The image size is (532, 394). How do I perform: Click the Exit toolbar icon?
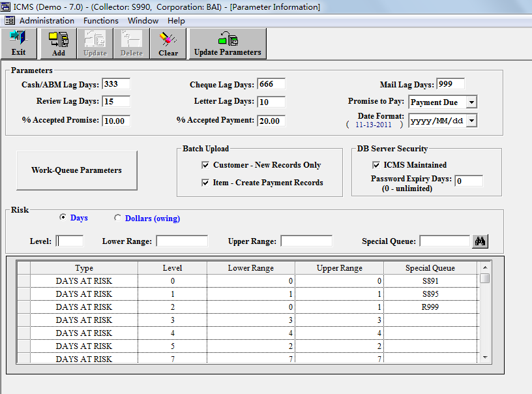[18, 44]
